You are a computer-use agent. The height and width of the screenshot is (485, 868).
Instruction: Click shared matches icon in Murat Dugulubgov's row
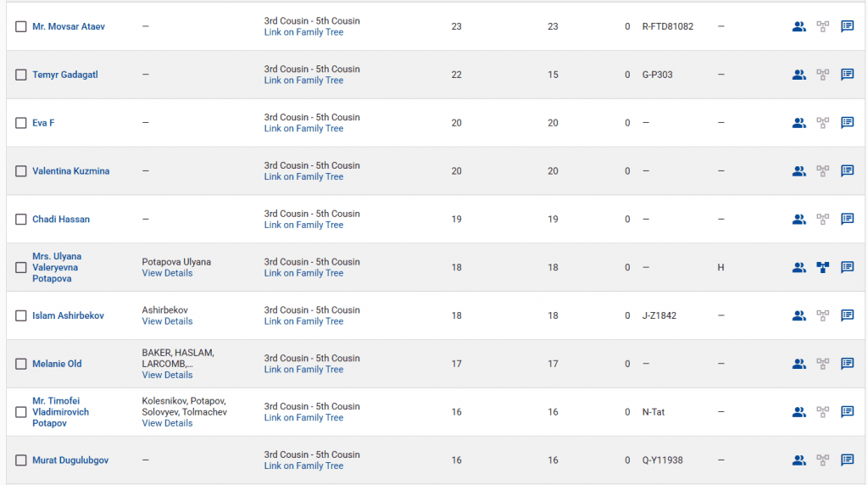pyautogui.click(x=798, y=460)
